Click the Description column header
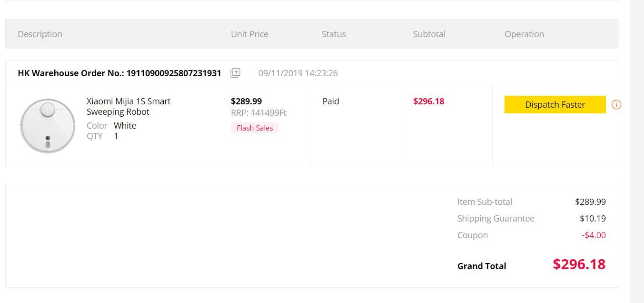 pos(40,34)
